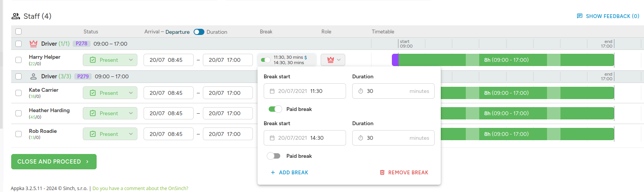Viewport: 644px width, 192px height.
Task: Click the purple early-arrival segment on Harry's timeline
Action: point(395,60)
